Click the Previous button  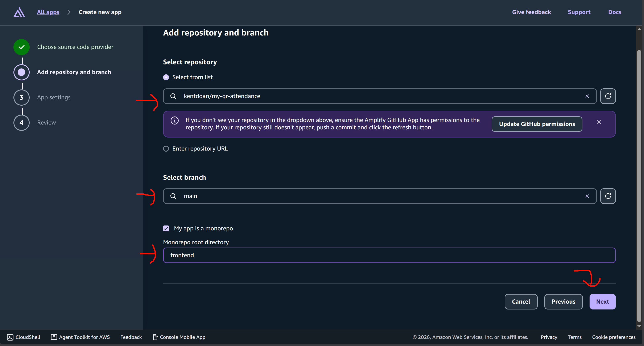coord(563,301)
